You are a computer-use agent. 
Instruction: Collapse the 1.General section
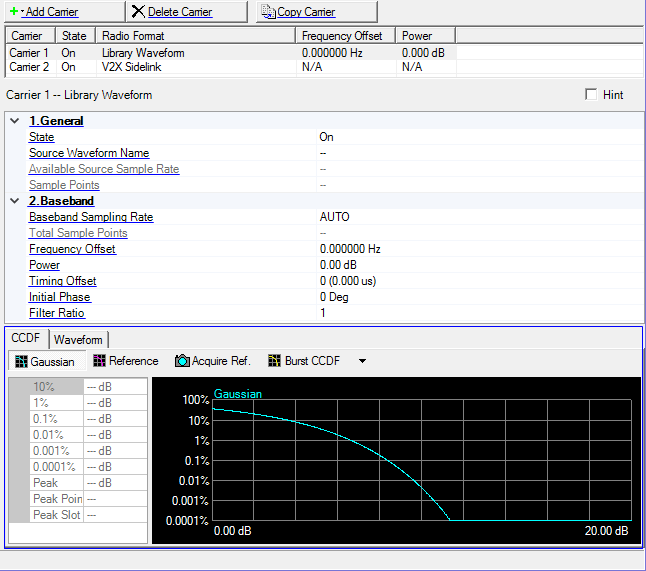point(14,121)
